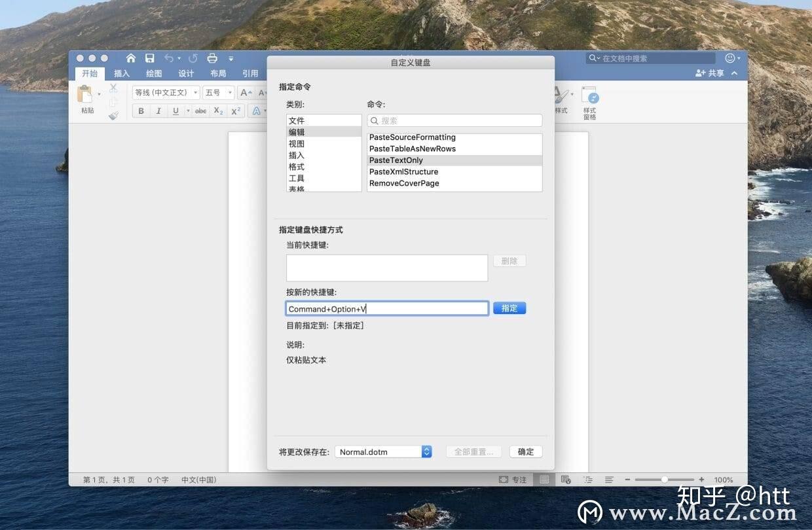This screenshot has height=530, width=812.
Task: Click the Home icon in the title bar
Action: [x=130, y=58]
